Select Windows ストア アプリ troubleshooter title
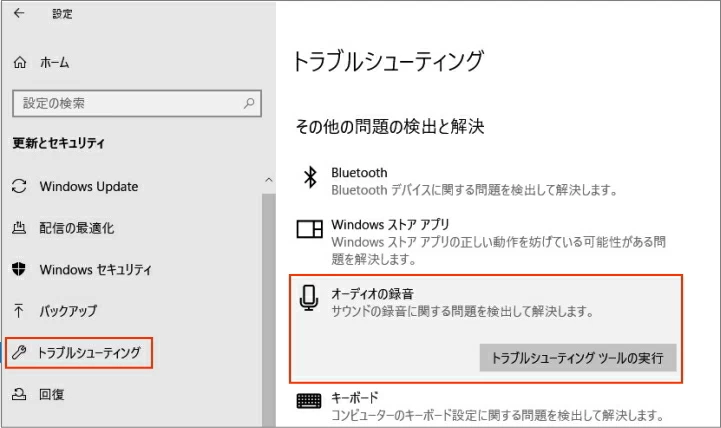The height and width of the screenshot is (428, 721). pyautogui.click(x=390, y=224)
